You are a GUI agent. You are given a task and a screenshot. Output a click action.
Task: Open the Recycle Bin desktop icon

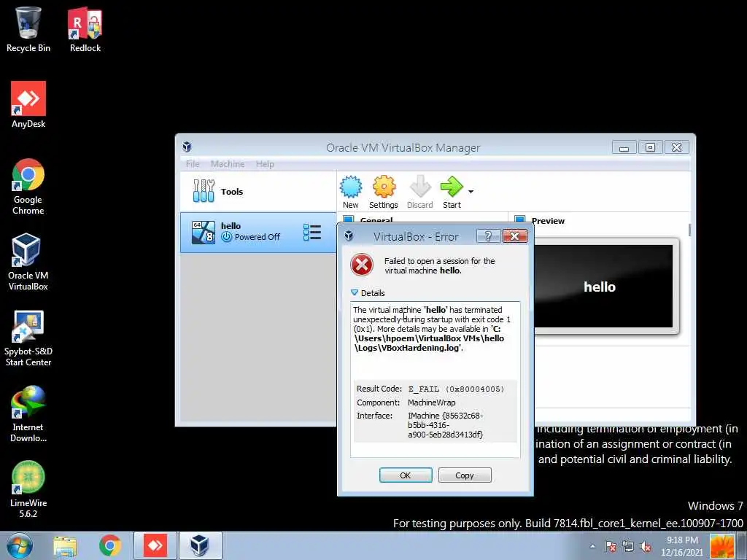(x=28, y=28)
